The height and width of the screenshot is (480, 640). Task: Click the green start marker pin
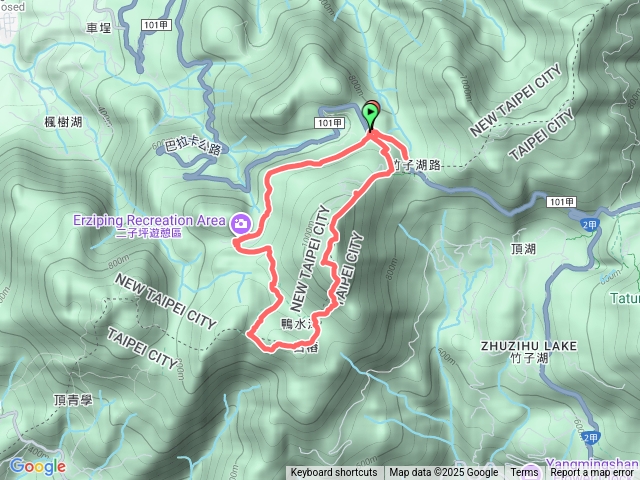pos(370,116)
